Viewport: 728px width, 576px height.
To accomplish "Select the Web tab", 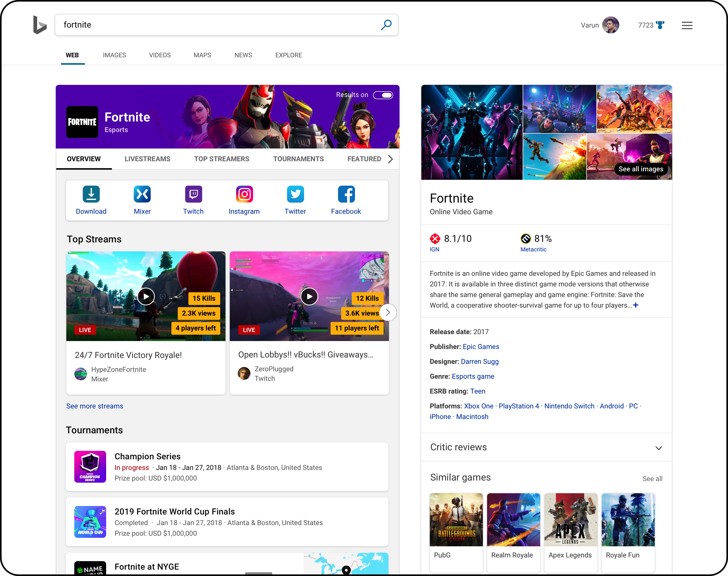I will coord(72,55).
